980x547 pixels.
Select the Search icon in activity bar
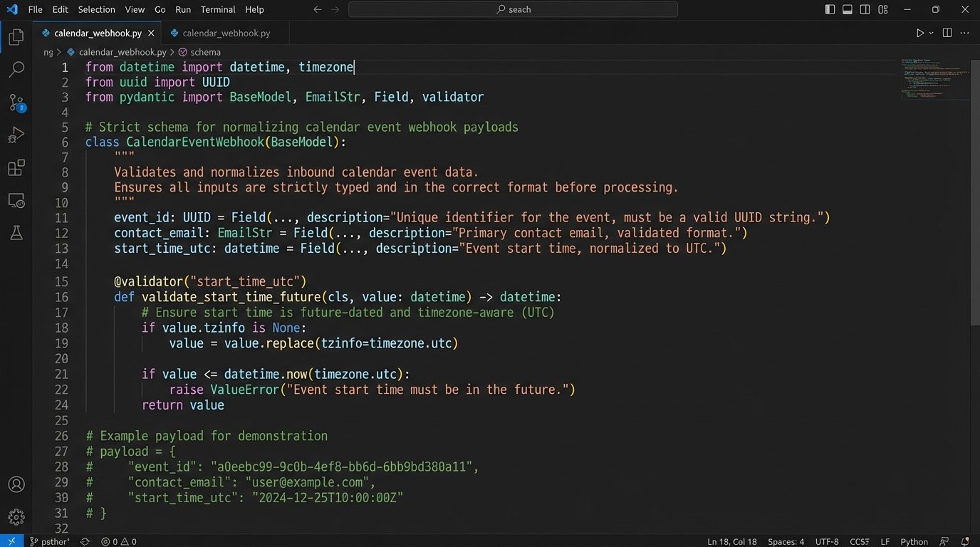tap(16, 70)
